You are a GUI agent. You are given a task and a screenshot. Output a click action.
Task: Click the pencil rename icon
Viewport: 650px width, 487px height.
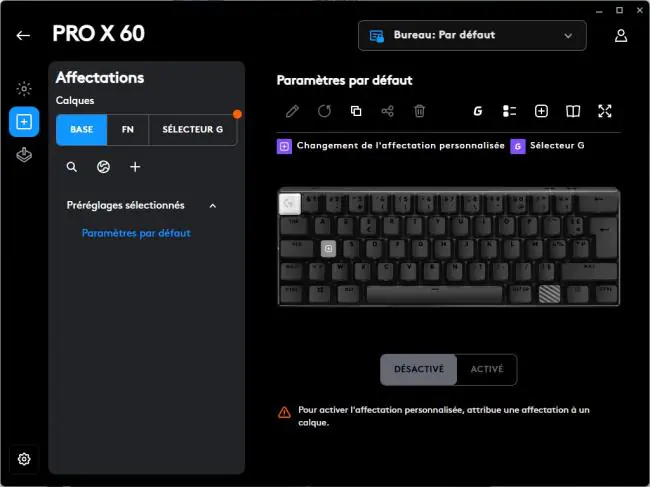coord(292,111)
